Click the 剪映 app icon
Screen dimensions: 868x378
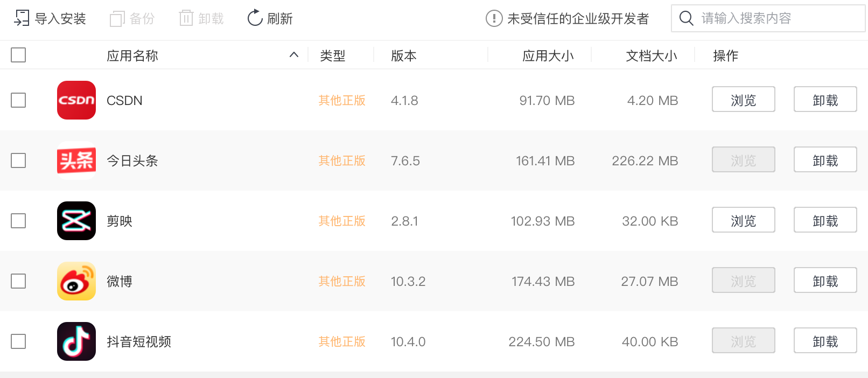[76, 221]
